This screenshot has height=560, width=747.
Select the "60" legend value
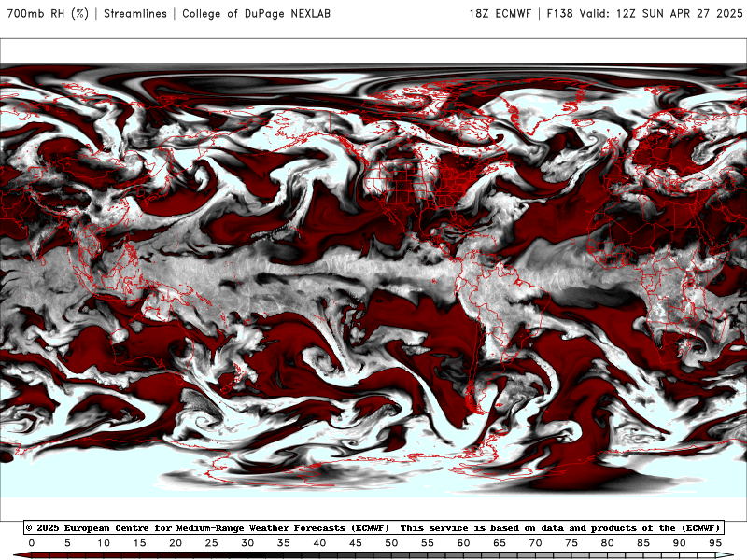[463, 543]
